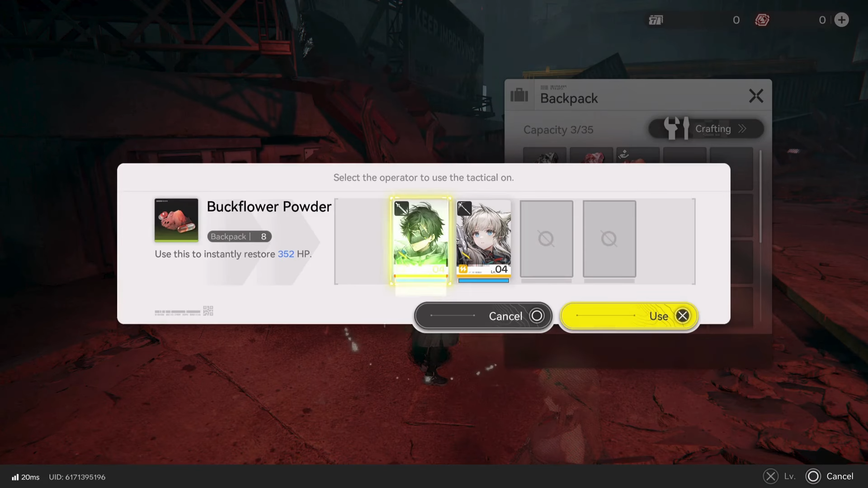The height and width of the screenshot is (488, 868).
Task: Click the bottom bar Cancel circle icon
Action: tap(813, 476)
